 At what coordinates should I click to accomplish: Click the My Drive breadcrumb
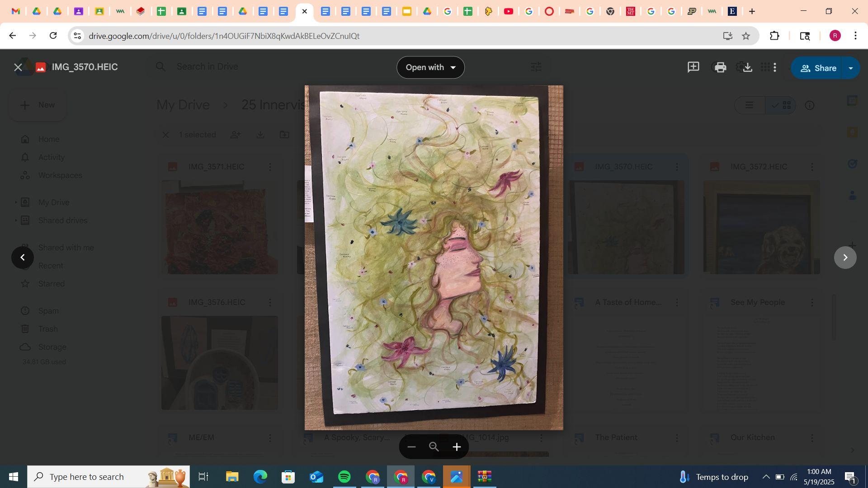[x=183, y=105]
